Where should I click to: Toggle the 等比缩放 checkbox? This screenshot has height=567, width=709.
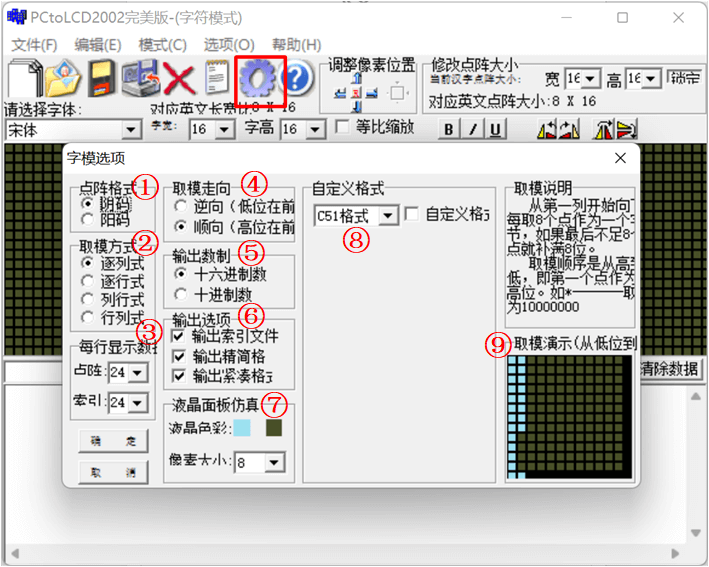(x=342, y=127)
